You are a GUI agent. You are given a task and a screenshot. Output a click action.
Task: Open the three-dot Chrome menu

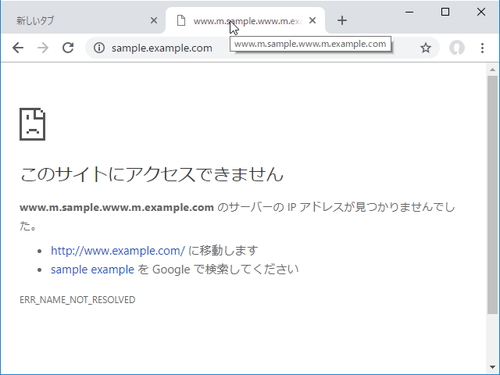pyautogui.click(x=482, y=48)
